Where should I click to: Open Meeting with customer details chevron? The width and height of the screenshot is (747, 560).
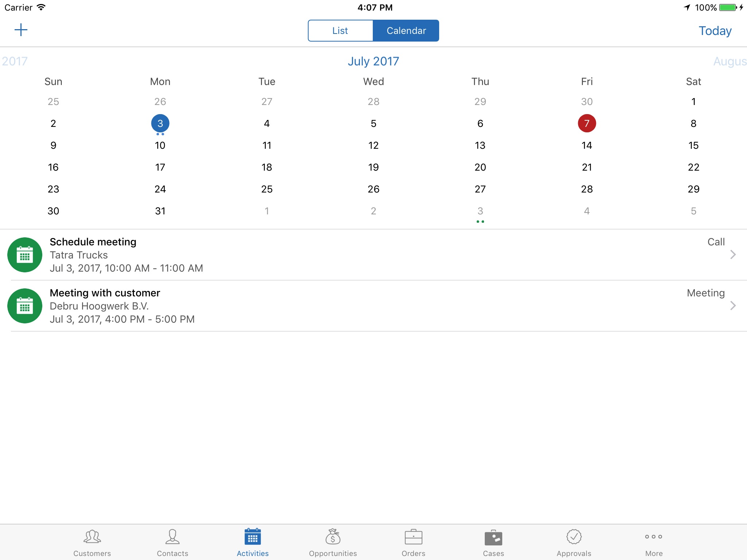pos(733,306)
